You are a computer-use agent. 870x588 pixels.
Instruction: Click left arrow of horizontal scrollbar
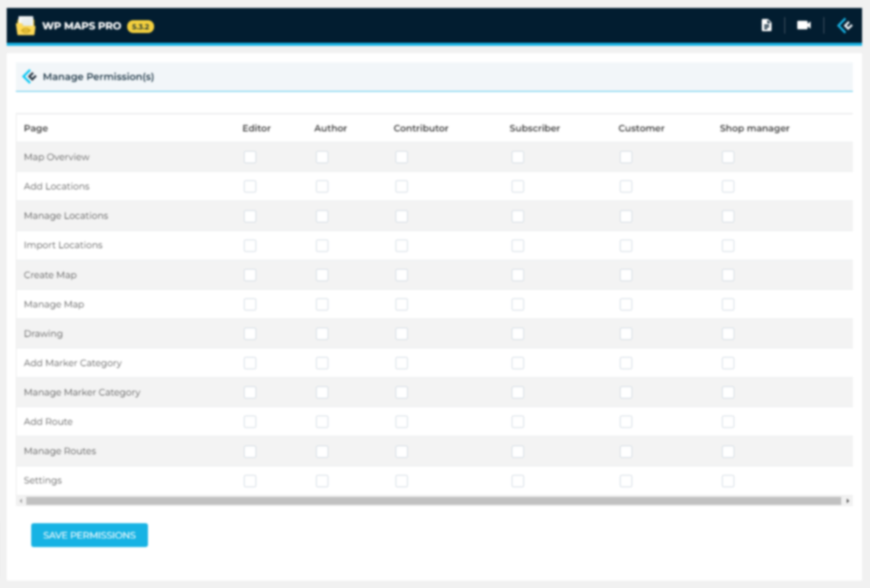[x=21, y=501]
